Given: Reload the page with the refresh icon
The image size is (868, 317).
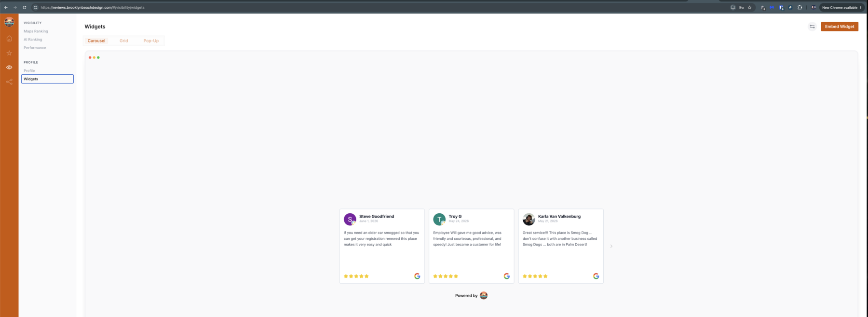Looking at the screenshot, I should click(24, 8).
